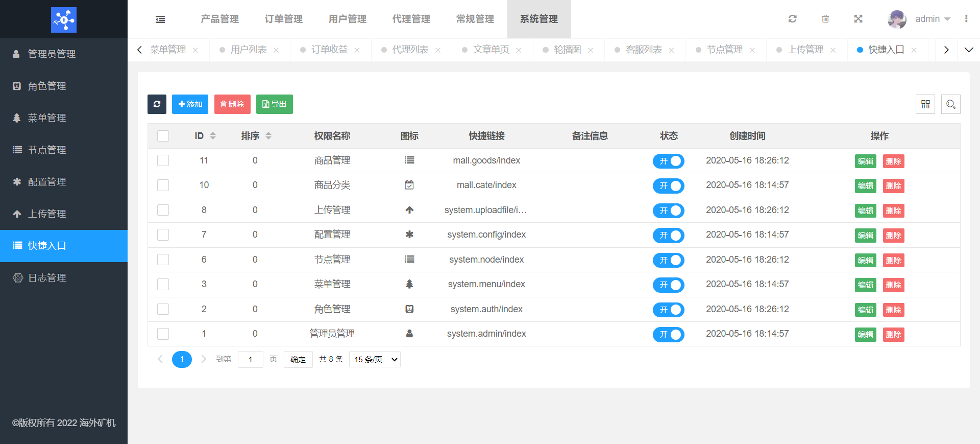
Task: Click the green 导出 button
Action: click(x=275, y=104)
